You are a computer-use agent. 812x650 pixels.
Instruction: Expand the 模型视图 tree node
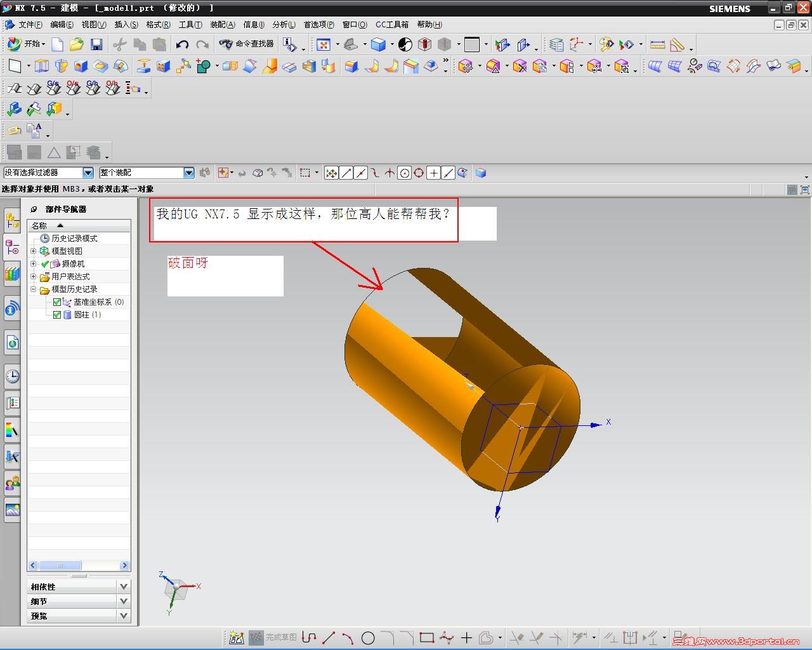(x=34, y=251)
